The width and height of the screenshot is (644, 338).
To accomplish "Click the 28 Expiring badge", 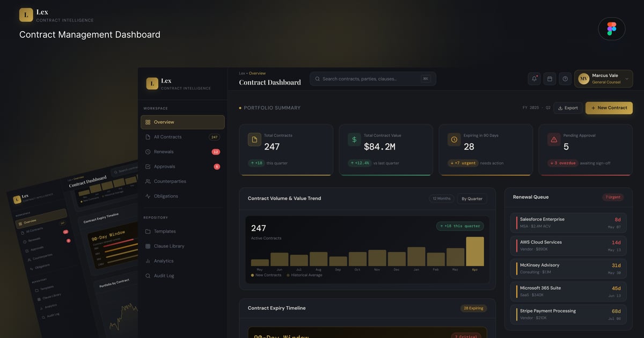I will pyautogui.click(x=474, y=308).
